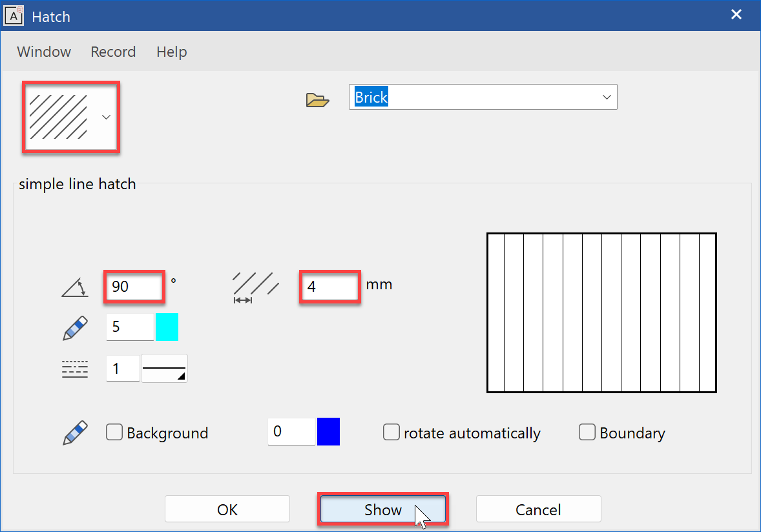Click the cyan pen color swatch
Viewport: 761px width, 532px height.
167,327
